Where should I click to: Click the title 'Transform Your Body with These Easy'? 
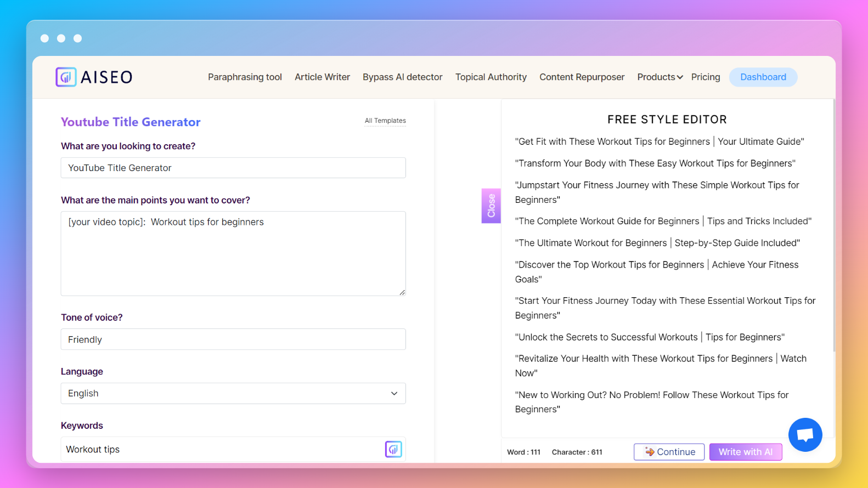point(655,163)
